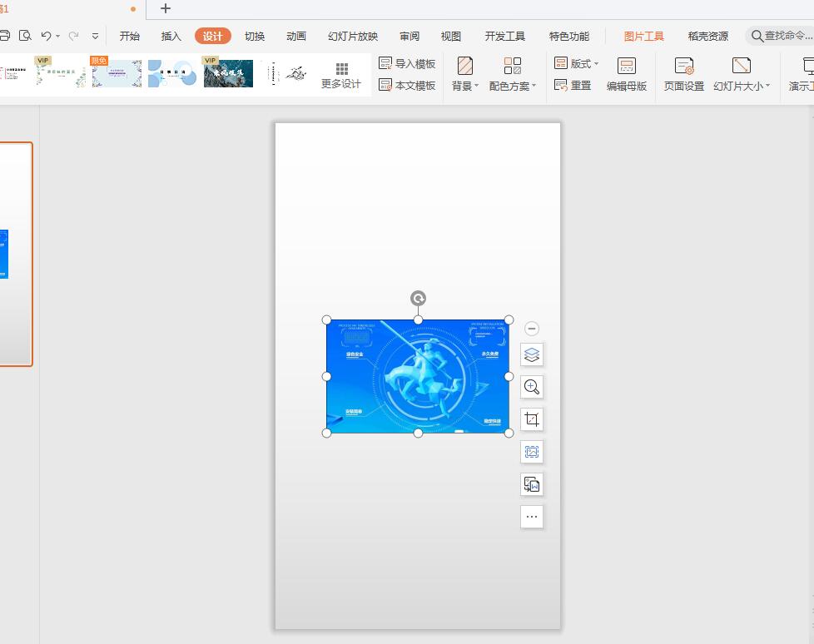Viewport: 814px width, 644px height.
Task: Open more options ellipsis beside picture
Action: 532,517
